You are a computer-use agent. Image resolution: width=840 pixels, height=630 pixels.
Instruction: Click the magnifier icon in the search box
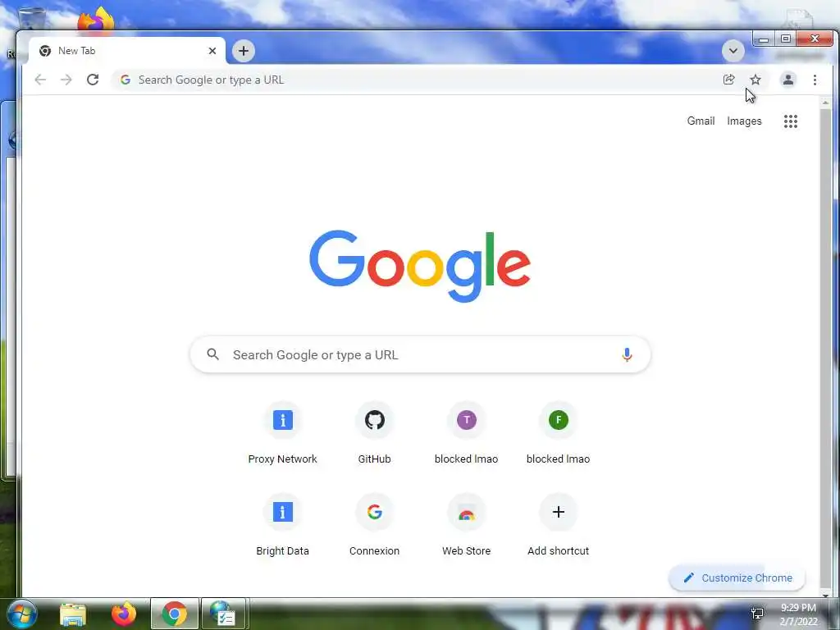point(213,354)
